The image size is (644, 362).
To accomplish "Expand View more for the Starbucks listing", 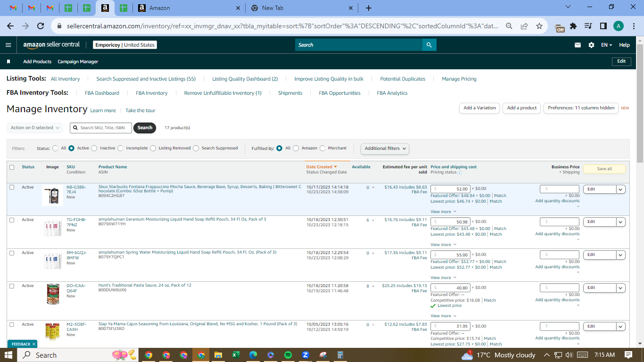I will point(444,212).
